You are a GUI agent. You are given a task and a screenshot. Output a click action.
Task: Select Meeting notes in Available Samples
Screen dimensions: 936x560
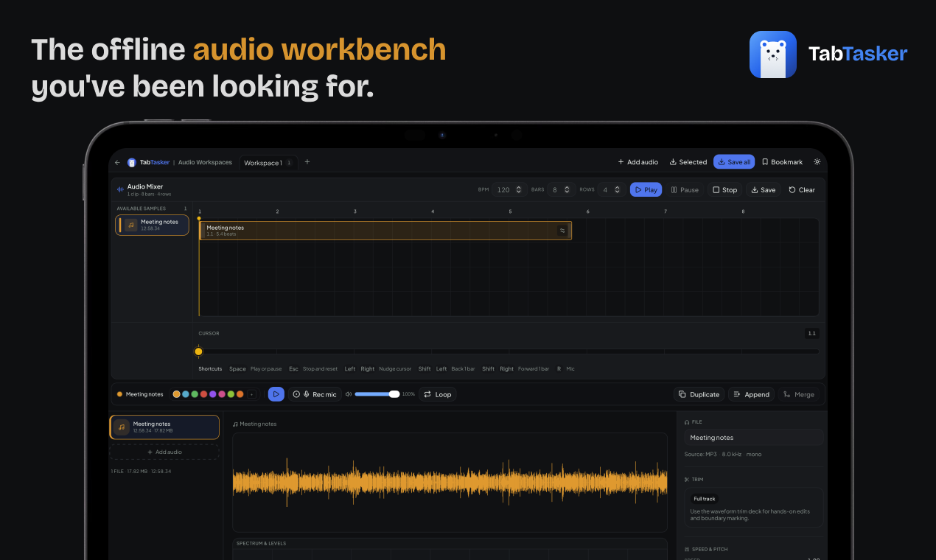coord(153,225)
